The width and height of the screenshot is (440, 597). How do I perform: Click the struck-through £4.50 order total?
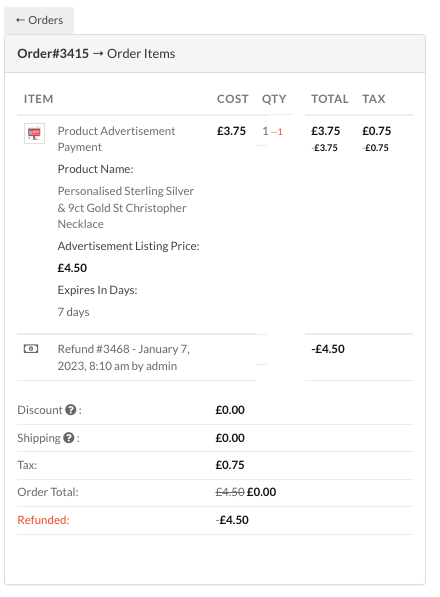coord(230,492)
